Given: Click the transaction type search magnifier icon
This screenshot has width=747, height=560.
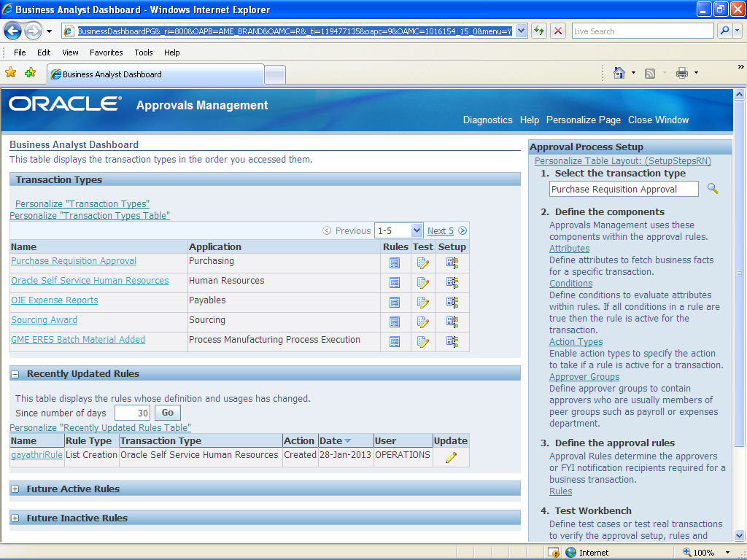Looking at the screenshot, I should (x=713, y=189).
